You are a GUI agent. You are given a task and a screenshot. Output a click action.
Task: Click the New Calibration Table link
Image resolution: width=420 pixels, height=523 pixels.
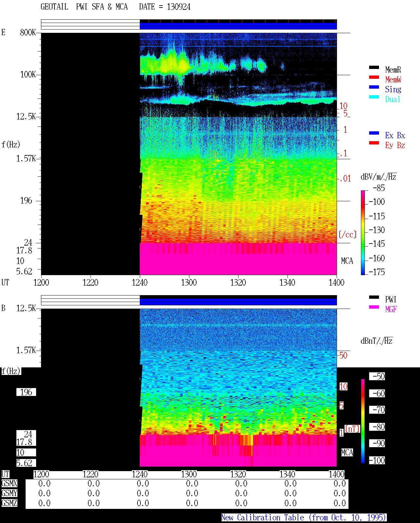pos(304,517)
